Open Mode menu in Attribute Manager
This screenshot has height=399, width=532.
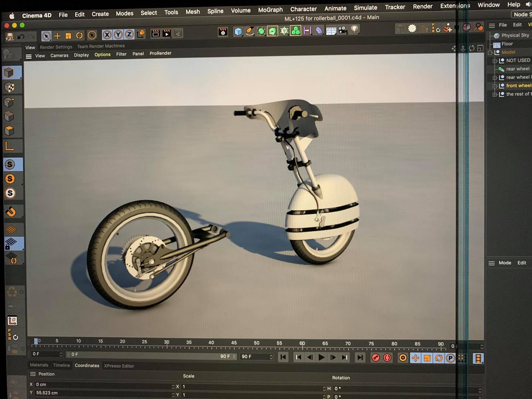click(505, 263)
